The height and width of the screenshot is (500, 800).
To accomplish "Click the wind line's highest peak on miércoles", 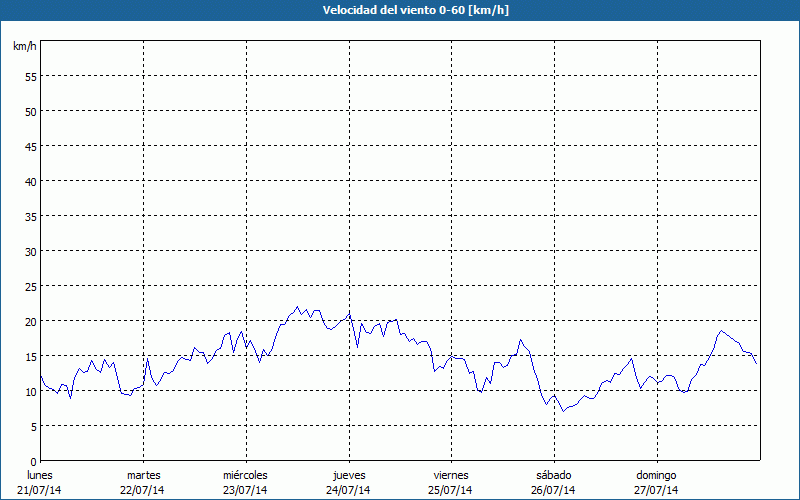I will click(297, 307).
